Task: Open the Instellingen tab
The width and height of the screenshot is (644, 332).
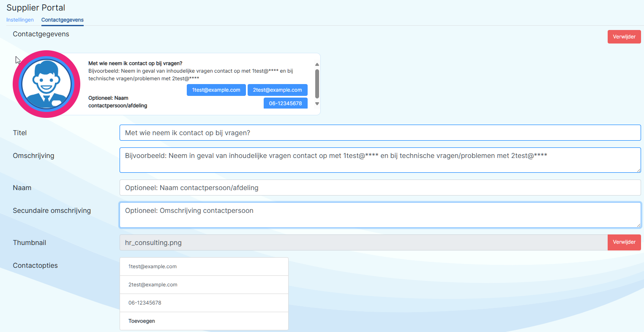Action: 20,20
